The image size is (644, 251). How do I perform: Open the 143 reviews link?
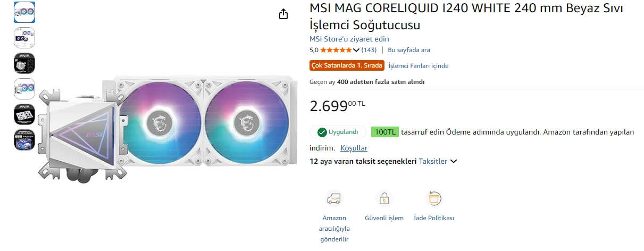[369, 50]
